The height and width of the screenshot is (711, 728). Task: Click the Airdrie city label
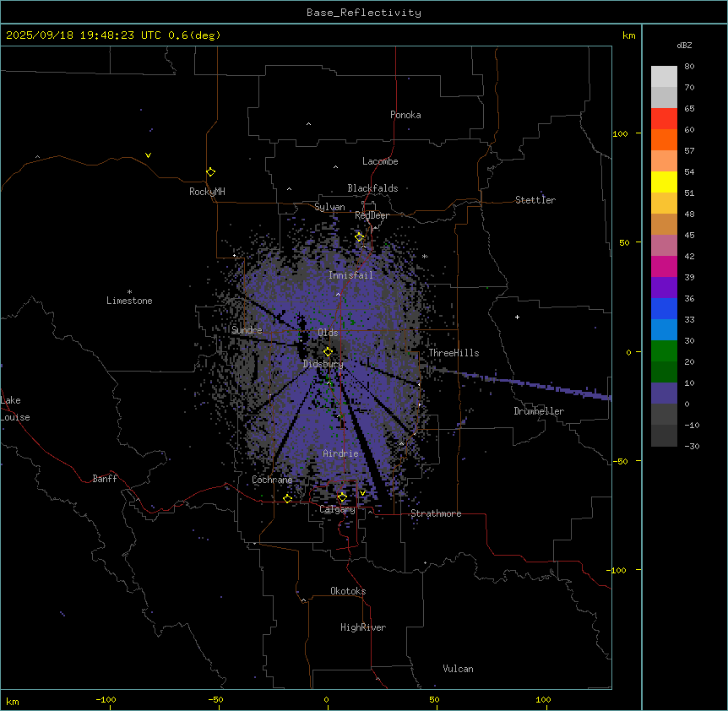coord(340,454)
